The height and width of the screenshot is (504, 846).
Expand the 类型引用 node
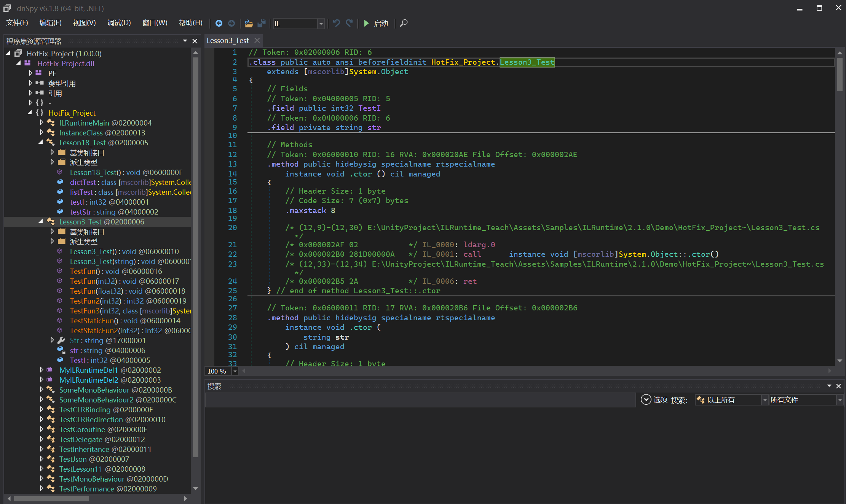point(30,83)
